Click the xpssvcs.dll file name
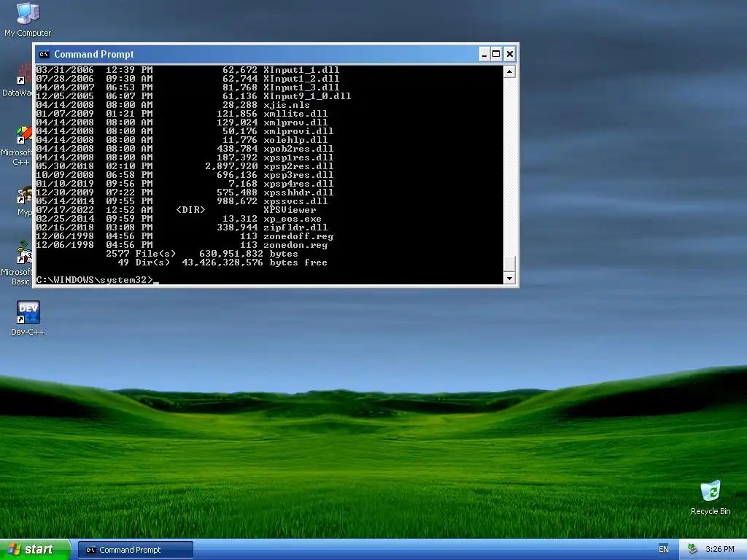The width and height of the screenshot is (747, 560). (x=295, y=201)
